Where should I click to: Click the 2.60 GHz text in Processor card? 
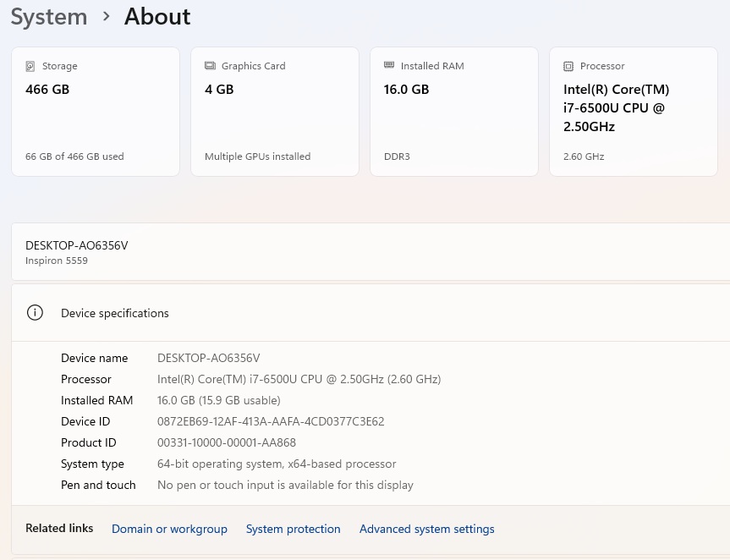pos(584,156)
